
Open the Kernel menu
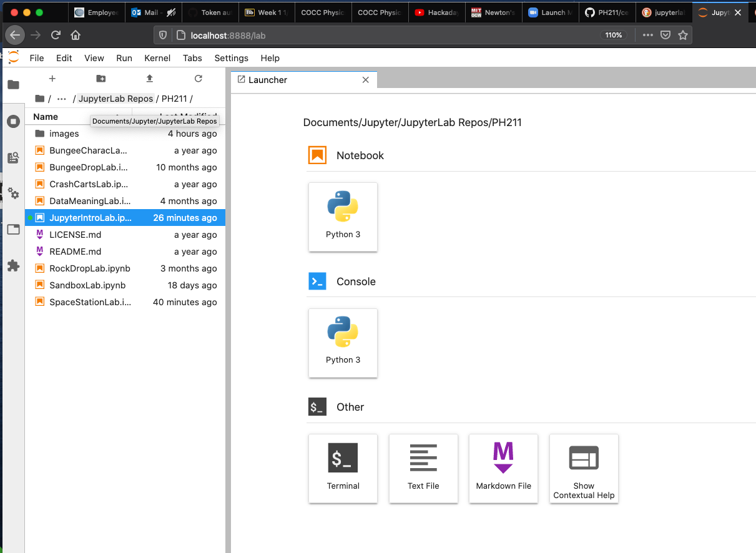click(157, 58)
